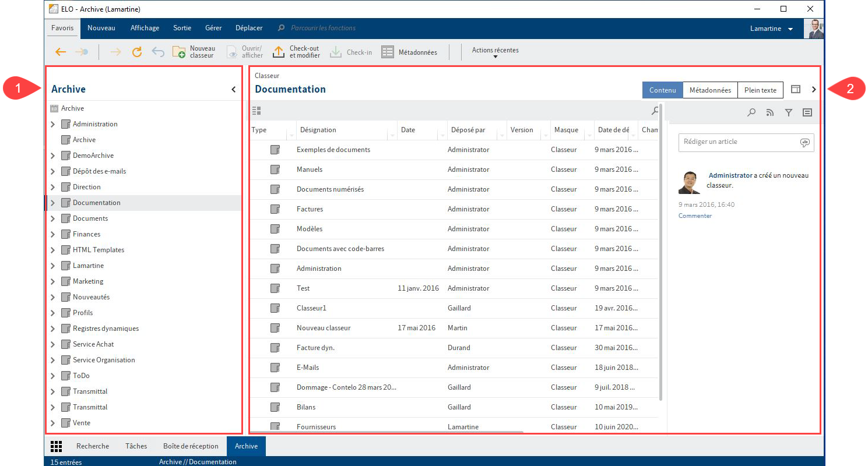
Task: Click the Lamartine user profile photo
Action: pos(814,29)
